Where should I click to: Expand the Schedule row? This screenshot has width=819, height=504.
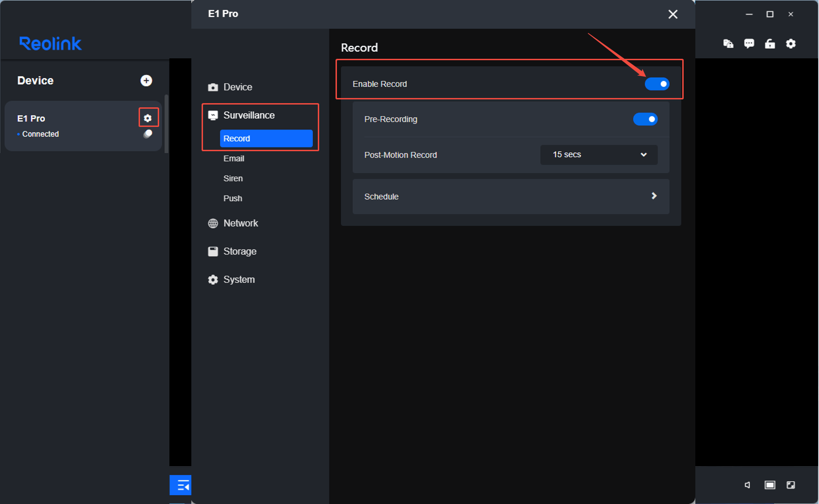click(511, 196)
